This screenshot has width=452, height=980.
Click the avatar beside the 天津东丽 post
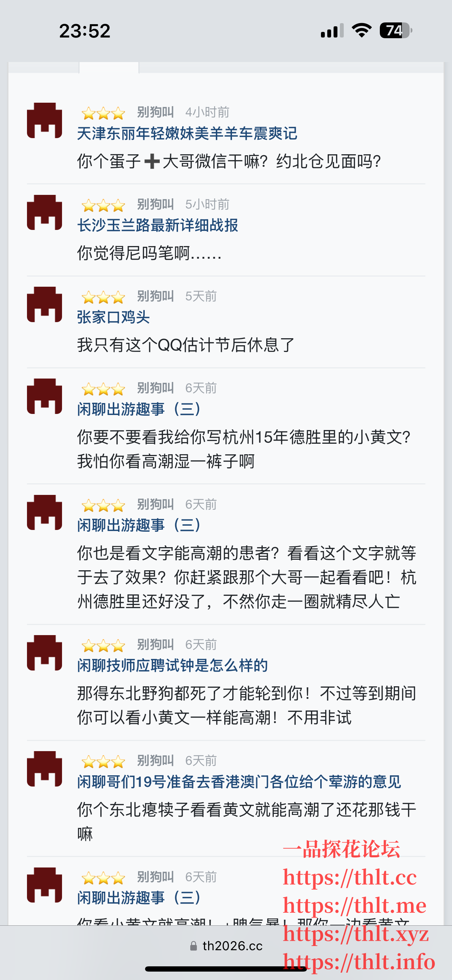click(44, 121)
